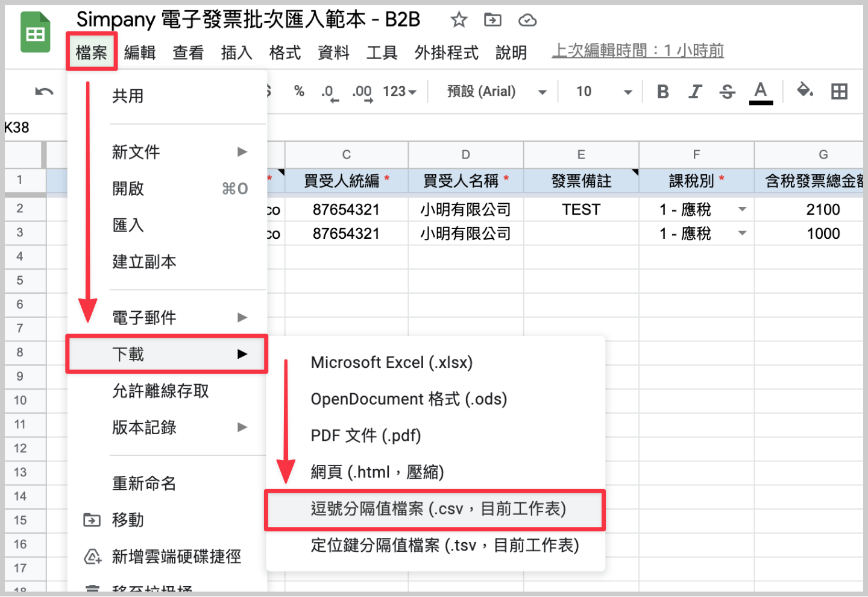868x597 pixels.
Task: Star this spreadsheet document
Action: tap(459, 20)
